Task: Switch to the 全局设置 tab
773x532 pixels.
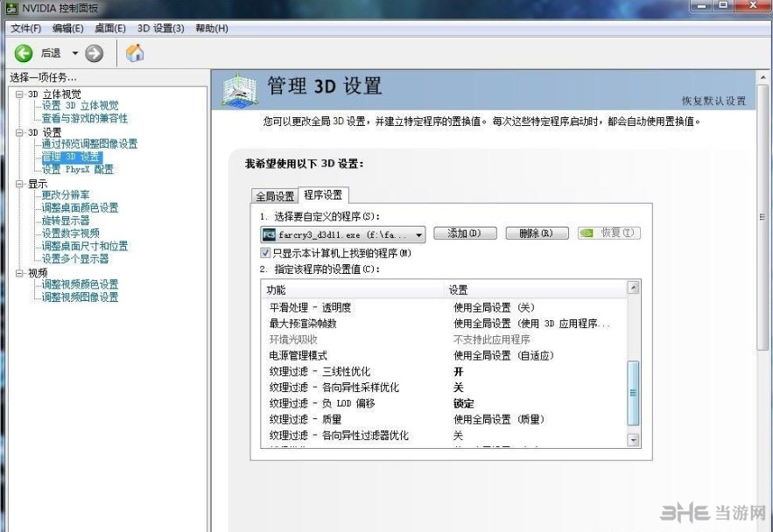Action: [275, 196]
